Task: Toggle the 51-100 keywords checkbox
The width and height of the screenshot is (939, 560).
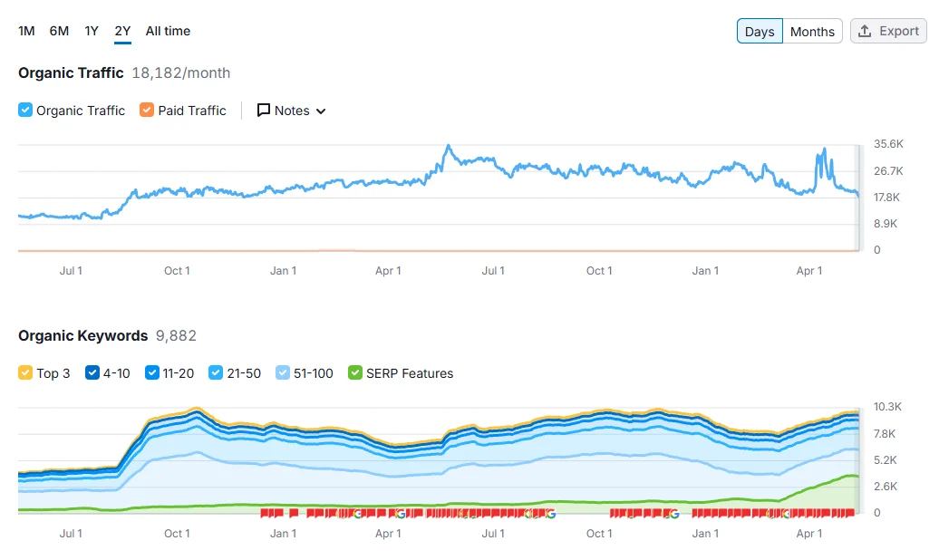Action: 283,373
